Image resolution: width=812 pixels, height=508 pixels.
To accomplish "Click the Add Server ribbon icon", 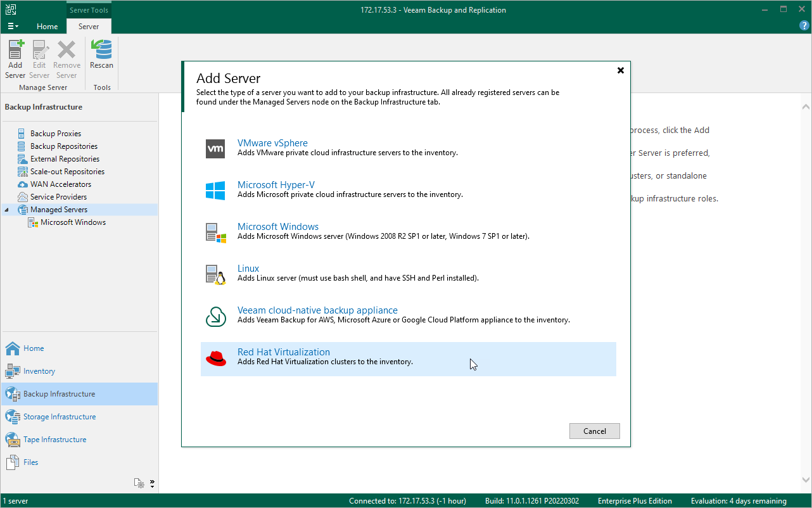I will click(15, 49).
